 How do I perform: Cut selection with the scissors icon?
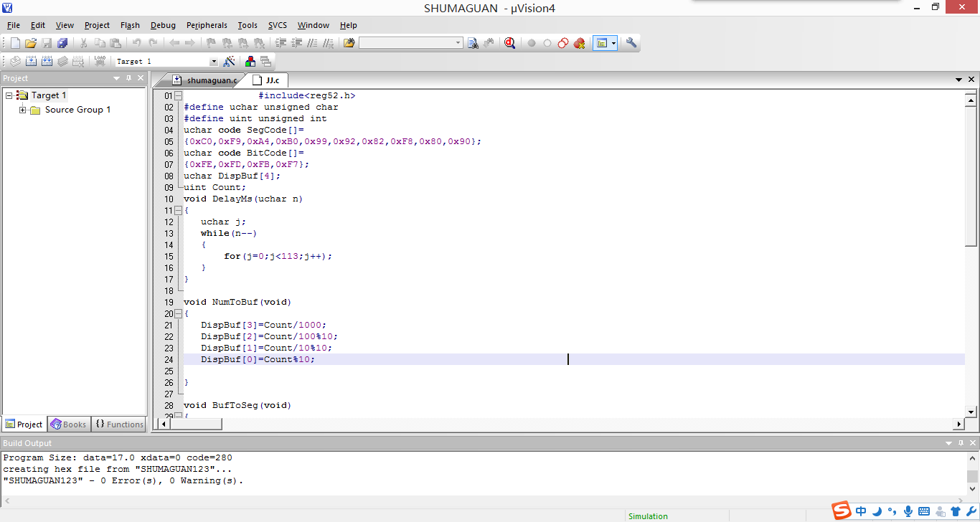[x=84, y=43]
